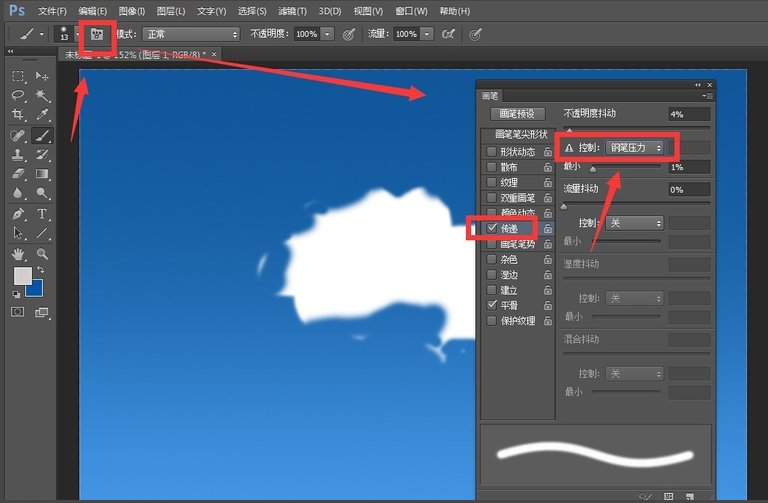
Task: Select the Move tool
Action: 42,76
